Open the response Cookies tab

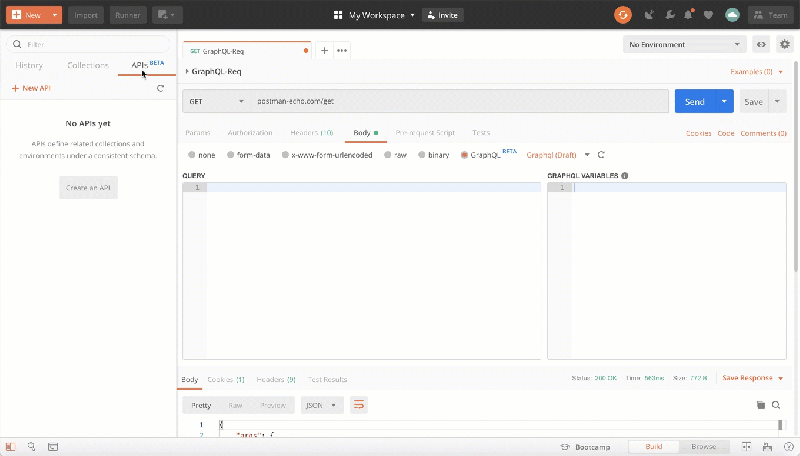(x=226, y=379)
